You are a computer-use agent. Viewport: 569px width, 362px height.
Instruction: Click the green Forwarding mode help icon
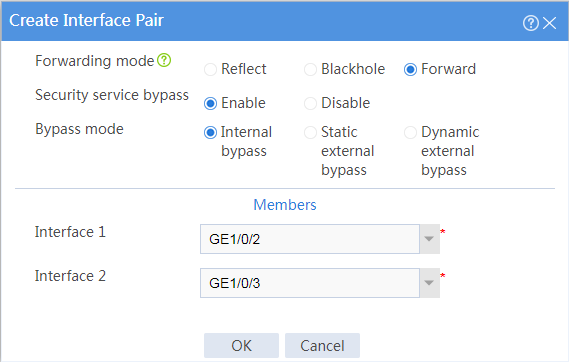[164, 60]
